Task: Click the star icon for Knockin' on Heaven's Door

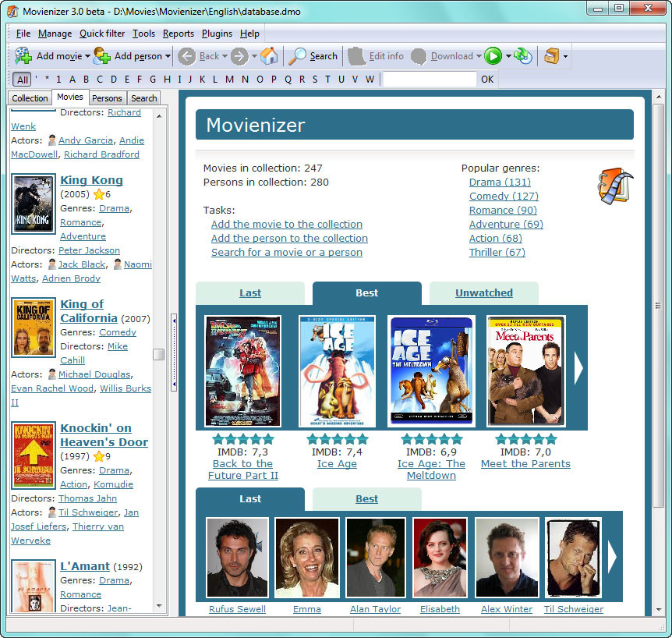Action: pyautogui.click(x=99, y=456)
